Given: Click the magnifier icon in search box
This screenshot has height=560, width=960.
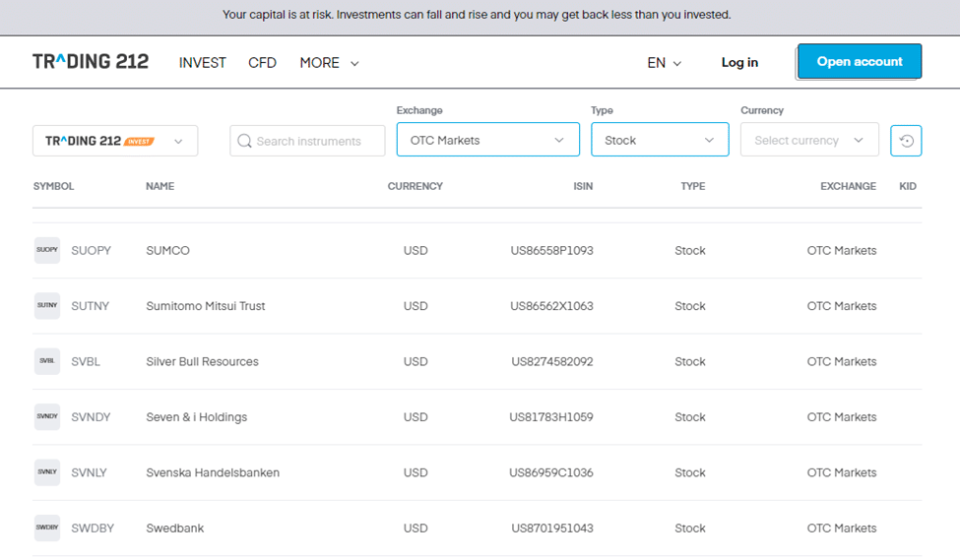Looking at the screenshot, I should click(244, 142).
